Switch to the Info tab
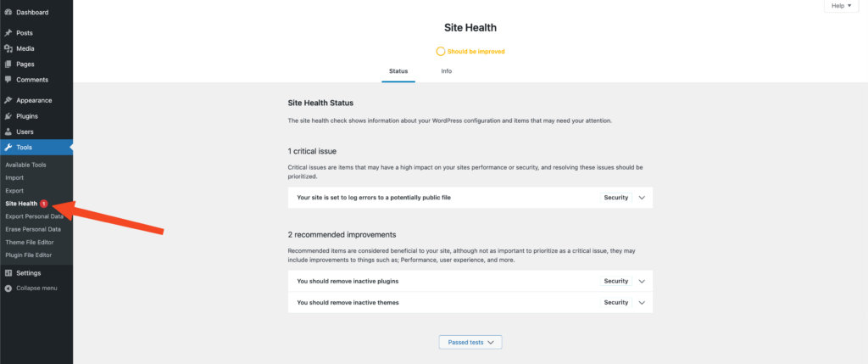 446,71
